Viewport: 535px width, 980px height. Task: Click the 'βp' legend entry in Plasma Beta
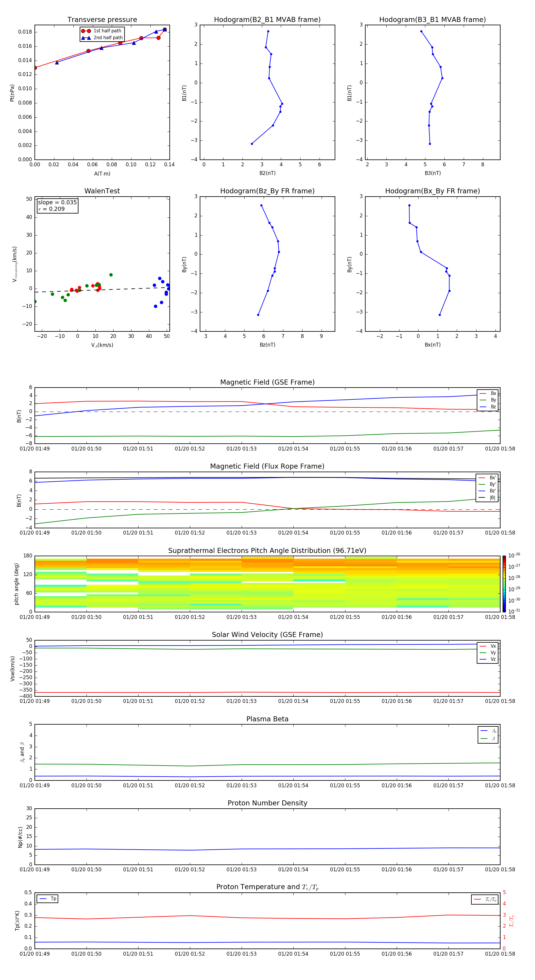[488, 731]
